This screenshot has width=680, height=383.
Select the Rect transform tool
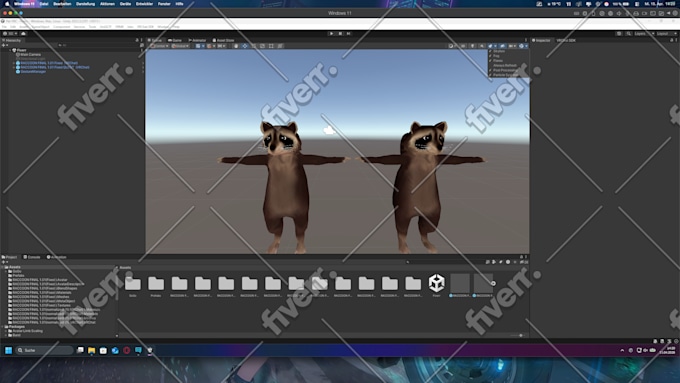coord(271,46)
